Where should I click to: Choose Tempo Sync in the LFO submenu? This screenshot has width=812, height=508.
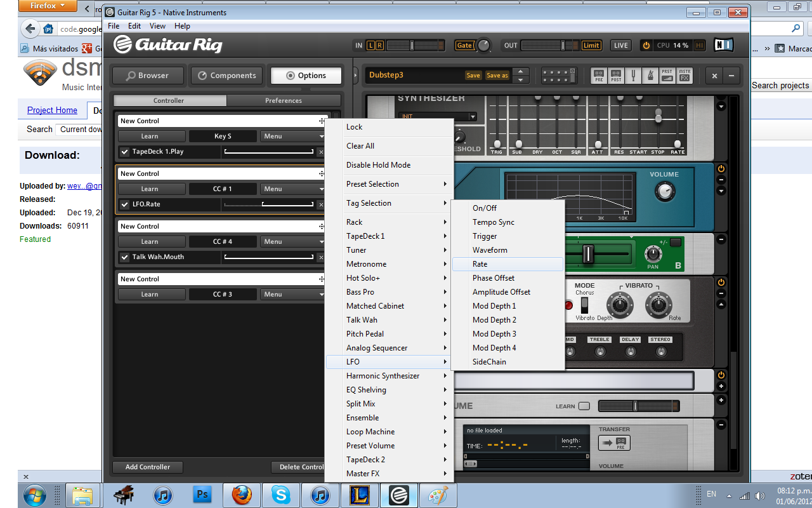point(507,222)
